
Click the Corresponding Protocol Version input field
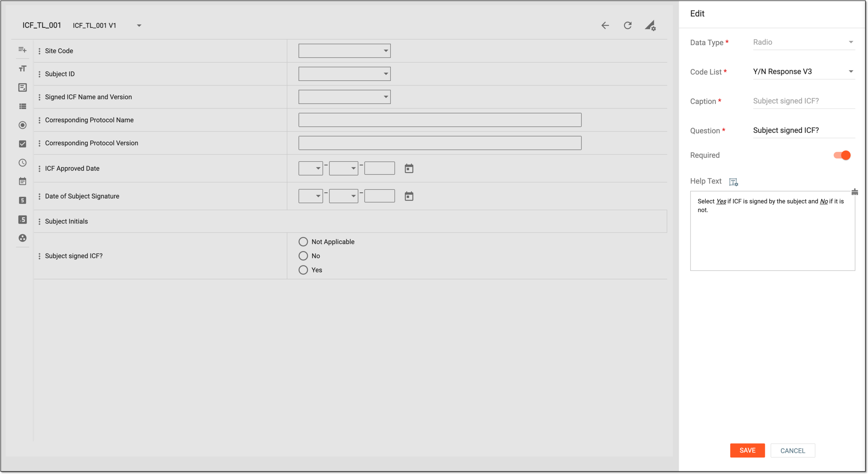click(x=440, y=143)
